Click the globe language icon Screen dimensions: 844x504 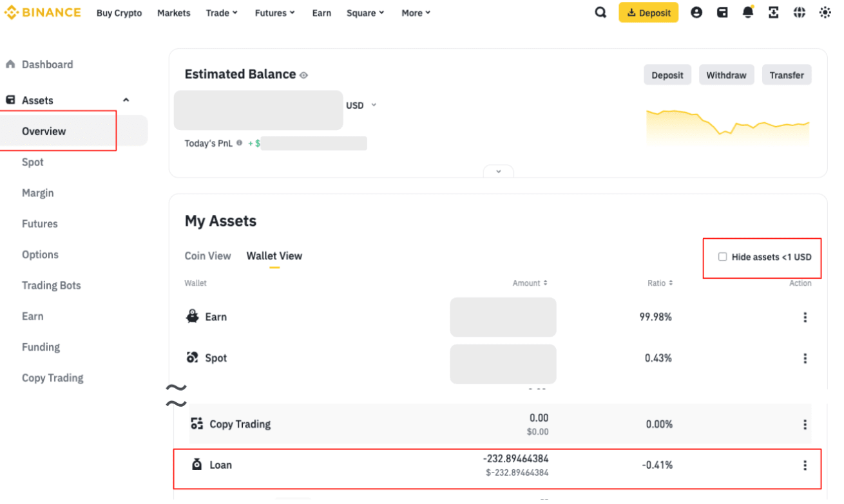(800, 12)
